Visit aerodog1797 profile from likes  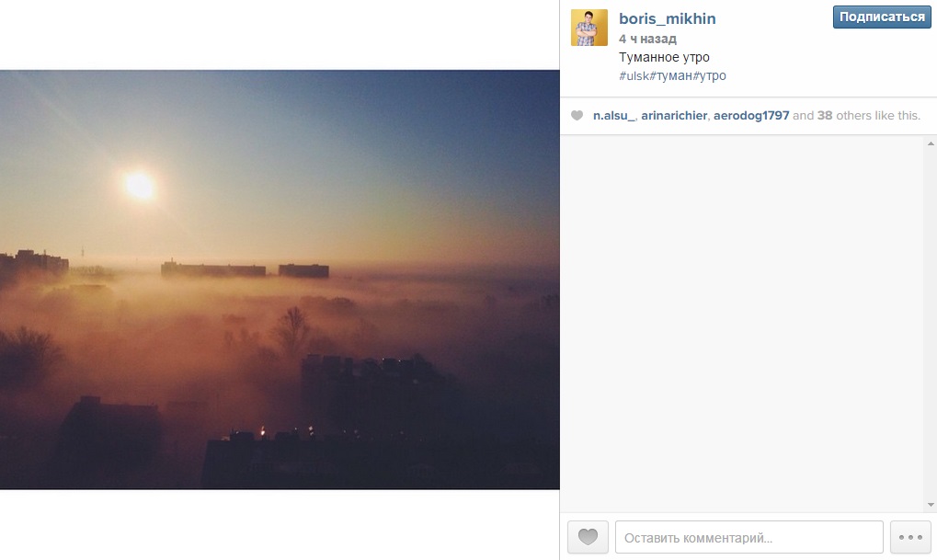751,115
